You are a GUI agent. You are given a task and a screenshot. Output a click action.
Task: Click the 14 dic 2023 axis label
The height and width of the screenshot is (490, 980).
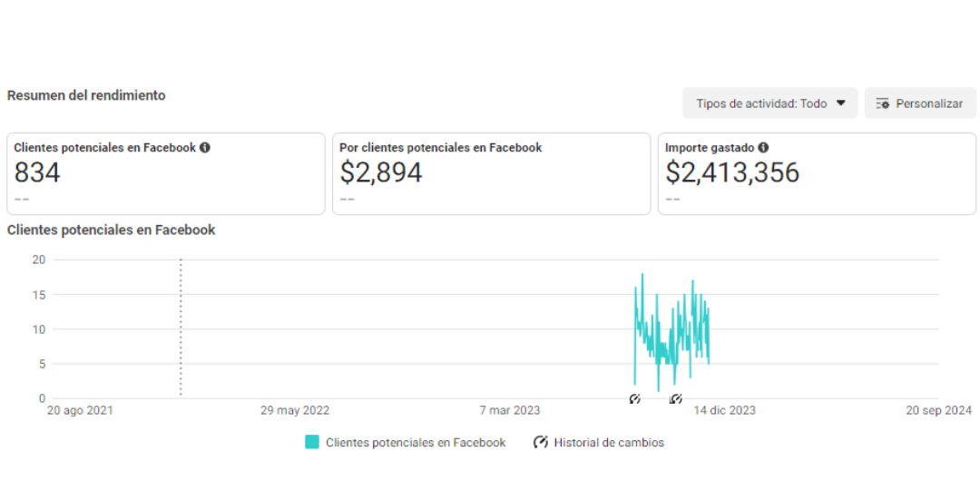pos(724,411)
